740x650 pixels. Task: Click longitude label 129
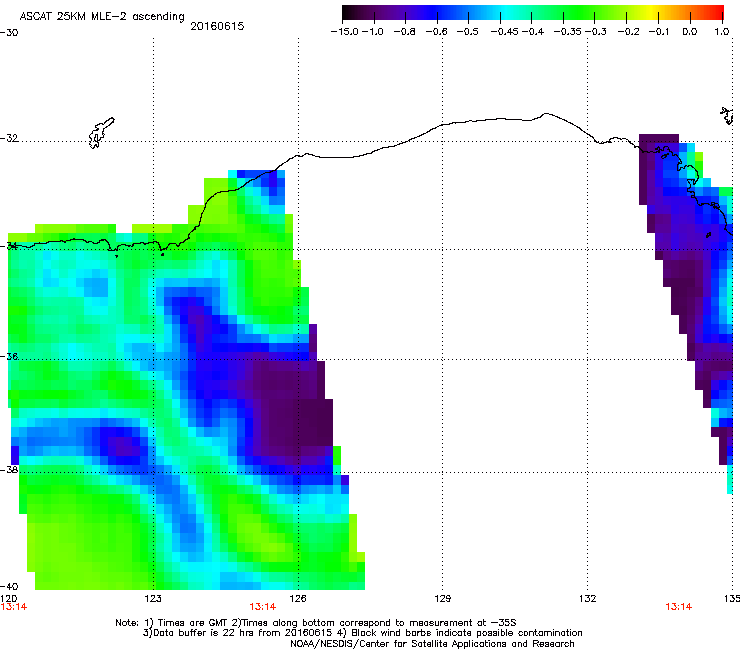pos(442,599)
